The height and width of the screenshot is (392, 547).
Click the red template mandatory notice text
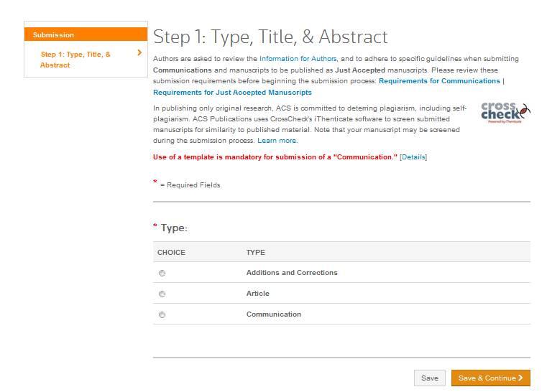point(275,157)
